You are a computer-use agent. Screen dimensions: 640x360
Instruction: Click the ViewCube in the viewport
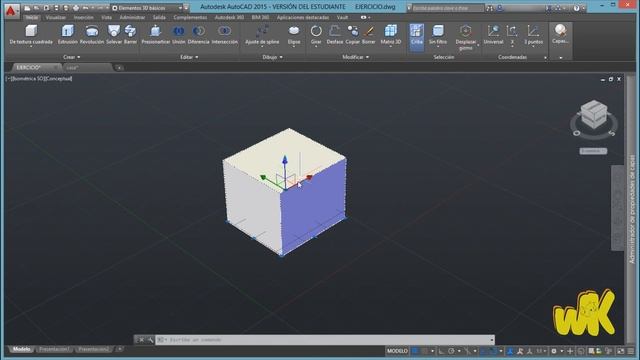(593, 114)
